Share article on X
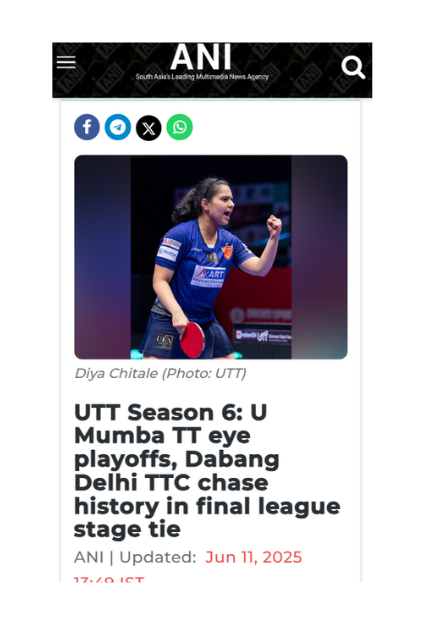This screenshot has width=425, height=625. coord(149,128)
